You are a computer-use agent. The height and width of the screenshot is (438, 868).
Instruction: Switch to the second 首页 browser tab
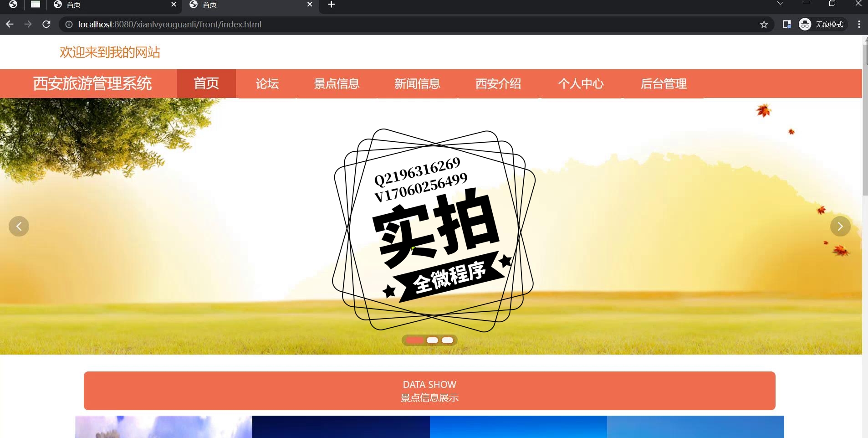click(x=250, y=5)
